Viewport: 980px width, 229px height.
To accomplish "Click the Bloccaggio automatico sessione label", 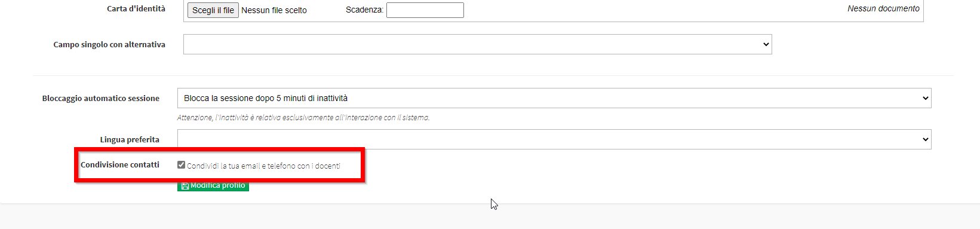I will [101, 98].
